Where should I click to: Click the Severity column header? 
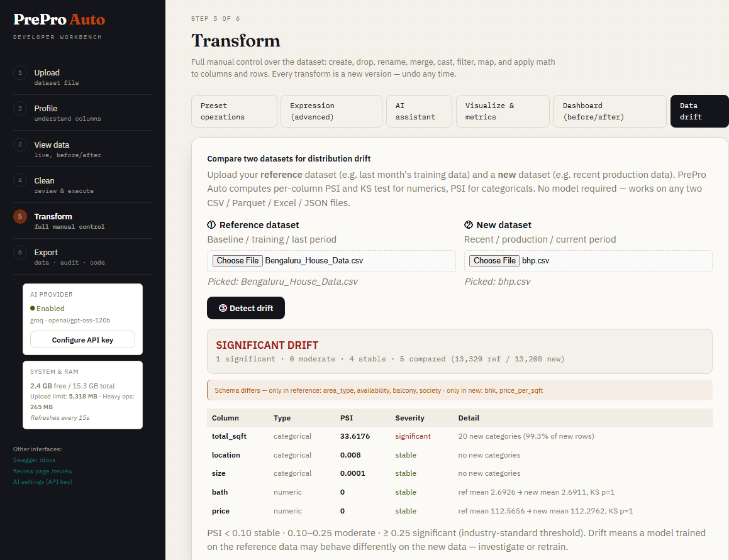pos(409,418)
